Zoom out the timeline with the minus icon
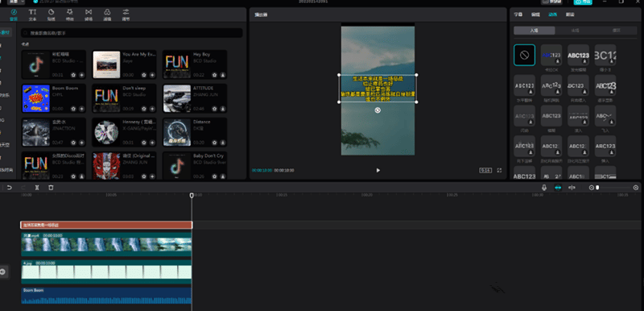 tap(592, 188)
